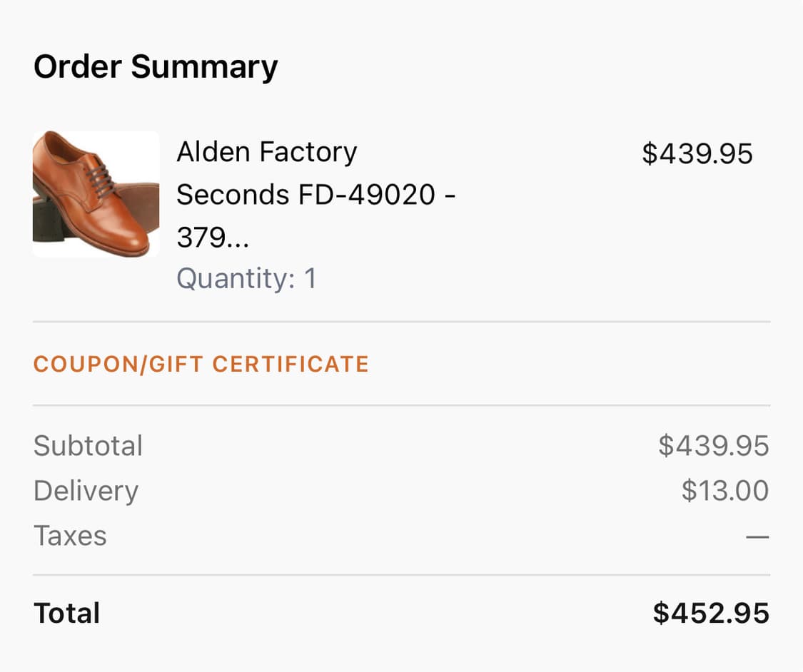
Task: Select the "Quantity: 1" label
Action: (x=246, y=278)
